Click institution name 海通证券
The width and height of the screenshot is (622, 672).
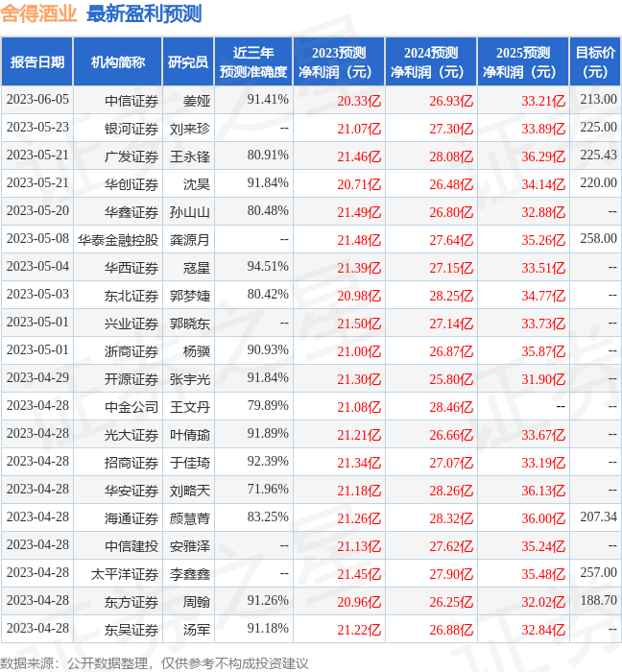[132, 519]
